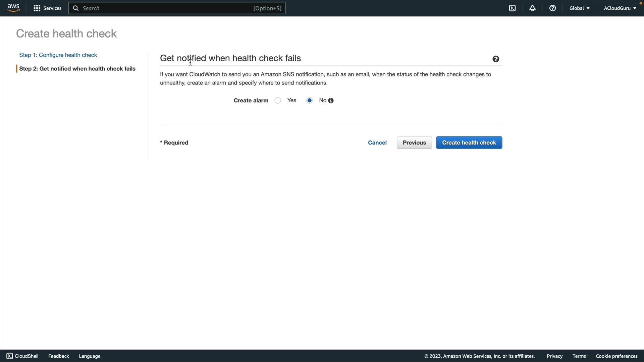Go to Step 1: Configure health check
This screenshot has width=644, height=362.
click(58, 55)
